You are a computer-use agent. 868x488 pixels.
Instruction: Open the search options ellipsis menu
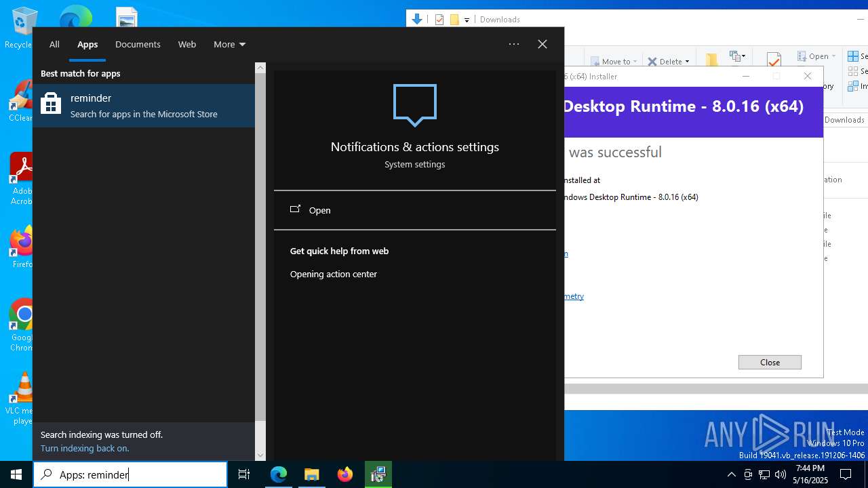pyautogui.click(x=514, y=44)
